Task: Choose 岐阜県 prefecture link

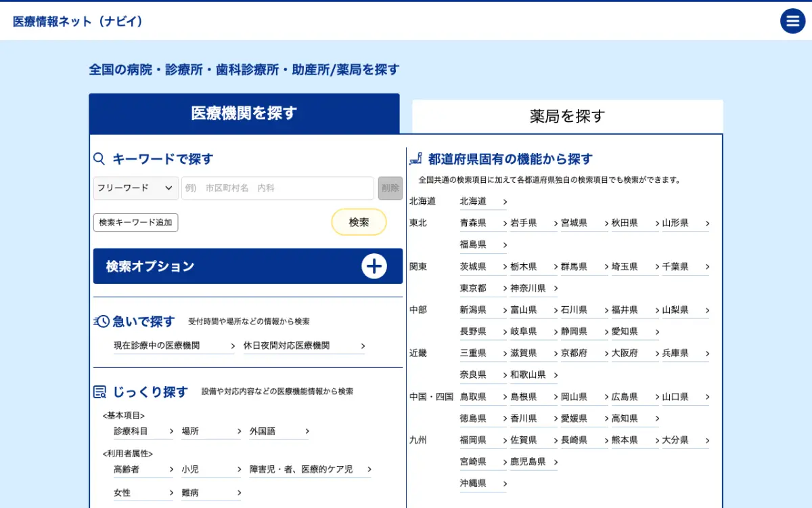Action: 534,332
